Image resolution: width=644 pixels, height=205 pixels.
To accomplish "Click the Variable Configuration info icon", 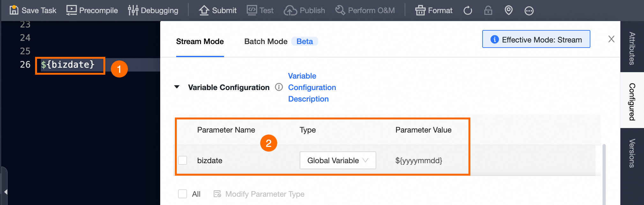I will (279, 87).
